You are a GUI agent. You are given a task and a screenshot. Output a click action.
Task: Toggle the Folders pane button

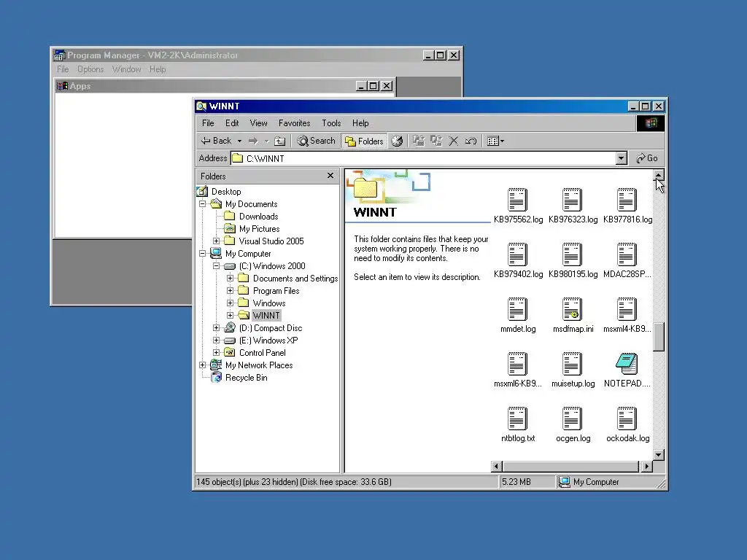point(365,141)
